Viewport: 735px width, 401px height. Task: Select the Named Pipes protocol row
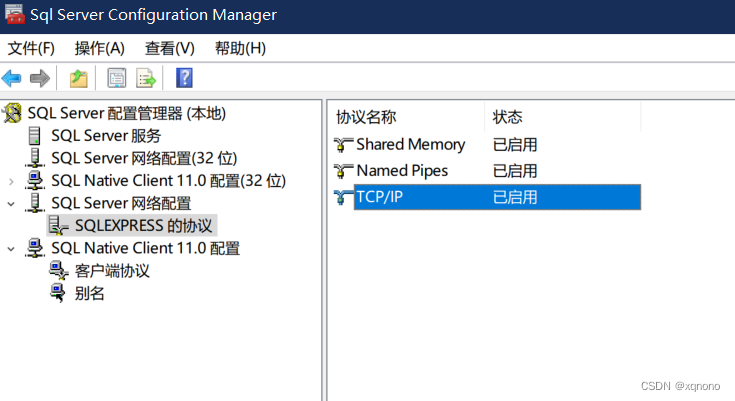488,171
